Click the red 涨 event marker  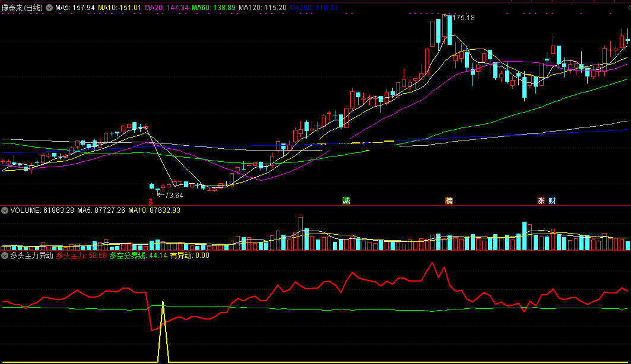(541, 201)
